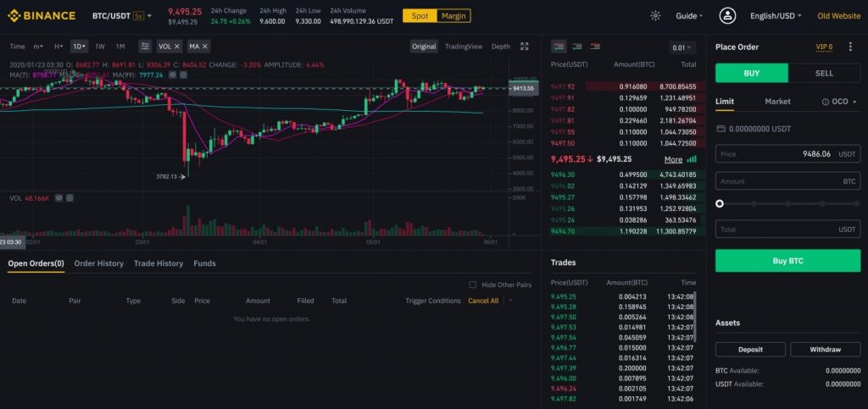
Task: Switch to Spot trading mode
Action: click(420, 16)
